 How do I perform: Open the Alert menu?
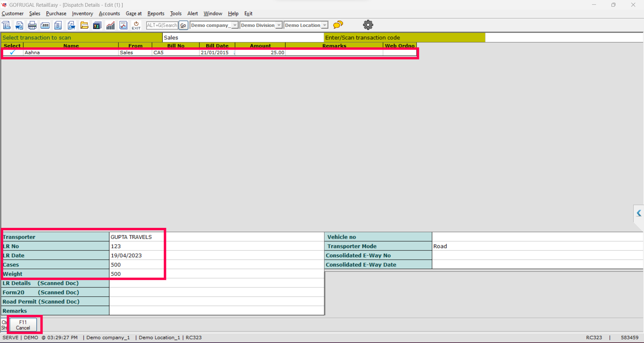(193, 13)
